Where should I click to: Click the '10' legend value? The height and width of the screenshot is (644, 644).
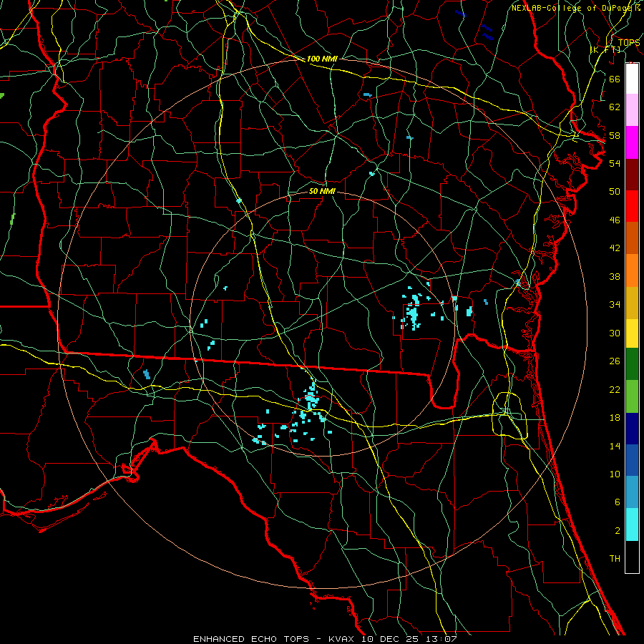[615, 474]
